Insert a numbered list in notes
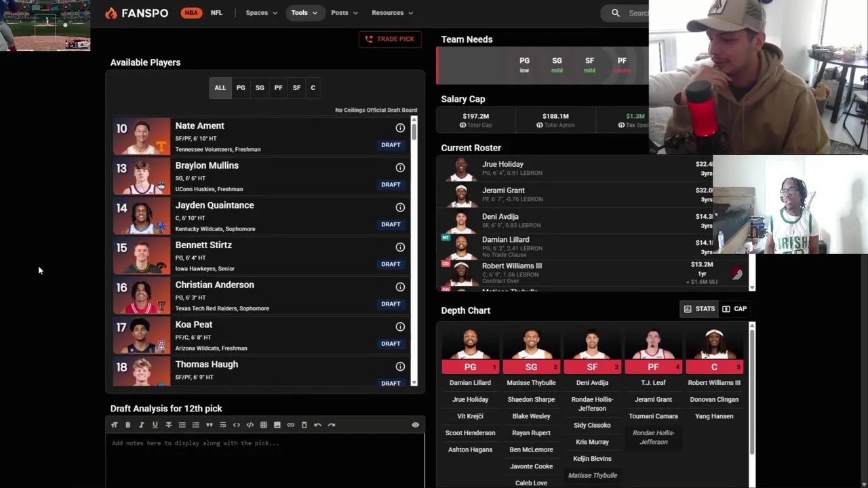This screenshot has width=868, height=488. click(195, 425)
